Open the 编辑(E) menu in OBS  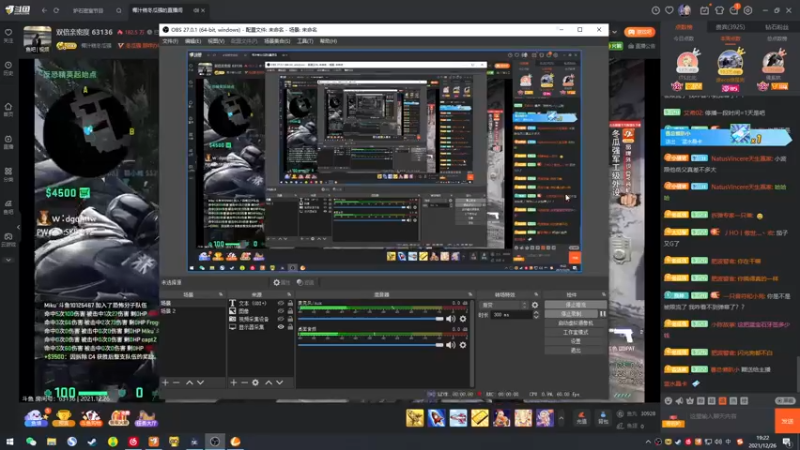192,41
